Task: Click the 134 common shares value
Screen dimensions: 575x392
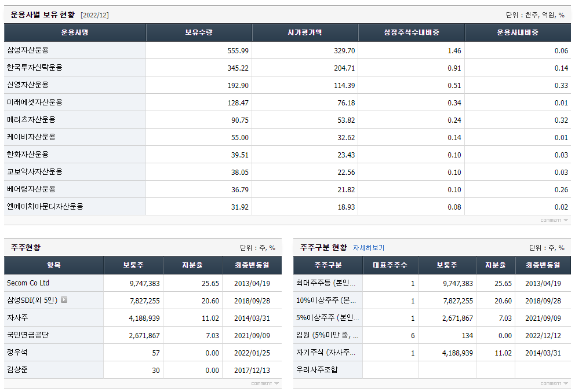Action: tap(467, 336)
